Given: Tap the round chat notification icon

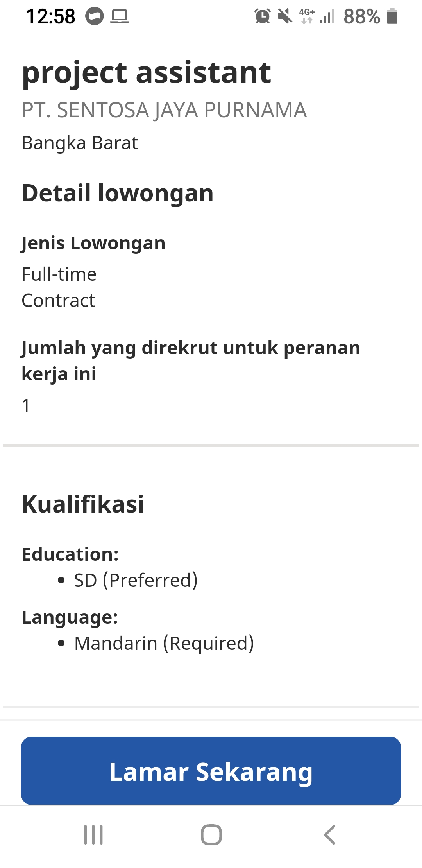Looking at the screenshot, I should pyautogui.click(x=95, y=16).
